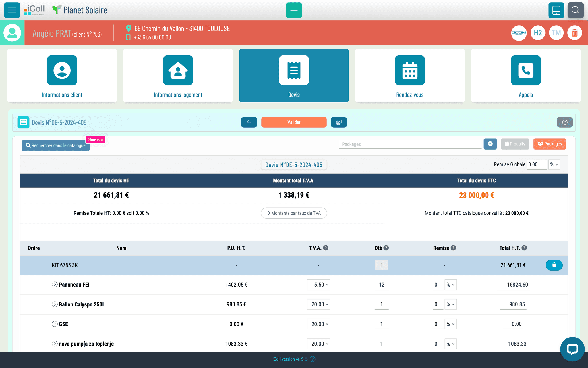588x368 pixels.
Task: Open remise unit dropdown for Pannneau FEI
Action: pos(450,285)
